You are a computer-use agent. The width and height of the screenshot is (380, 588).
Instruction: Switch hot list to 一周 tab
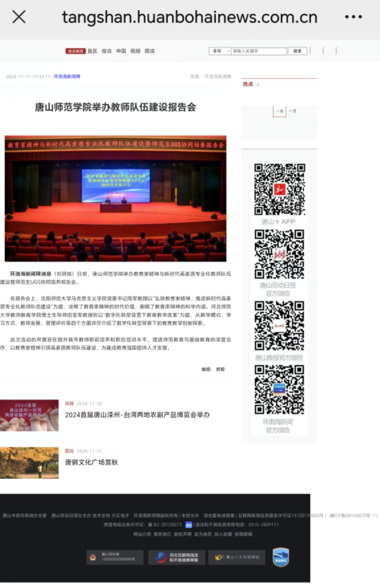279,111
